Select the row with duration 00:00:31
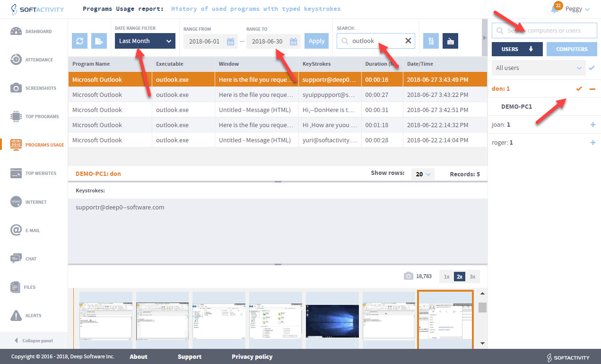 [x=278, y=110]
